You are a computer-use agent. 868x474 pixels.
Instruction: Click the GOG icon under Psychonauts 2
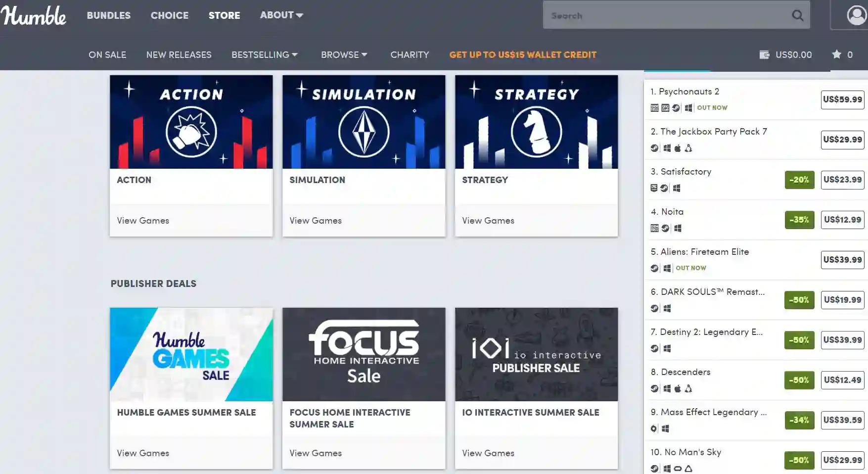click(665, 108)
